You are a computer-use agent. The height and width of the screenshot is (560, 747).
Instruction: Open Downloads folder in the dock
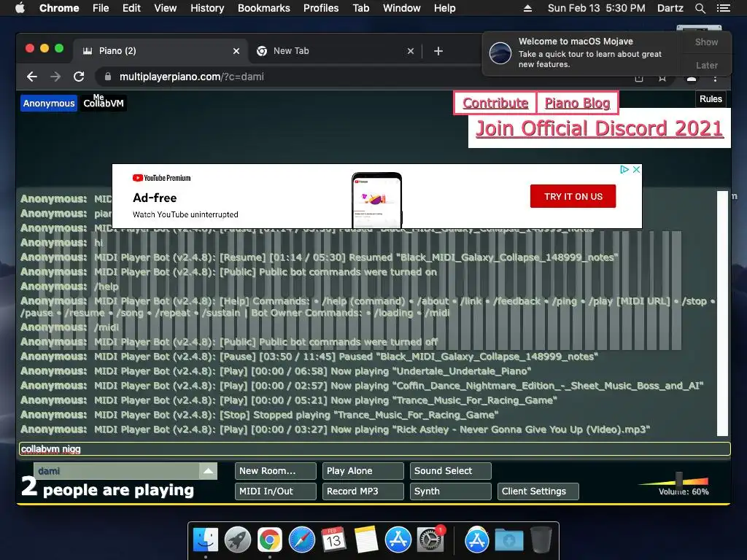tap(508, 540)
